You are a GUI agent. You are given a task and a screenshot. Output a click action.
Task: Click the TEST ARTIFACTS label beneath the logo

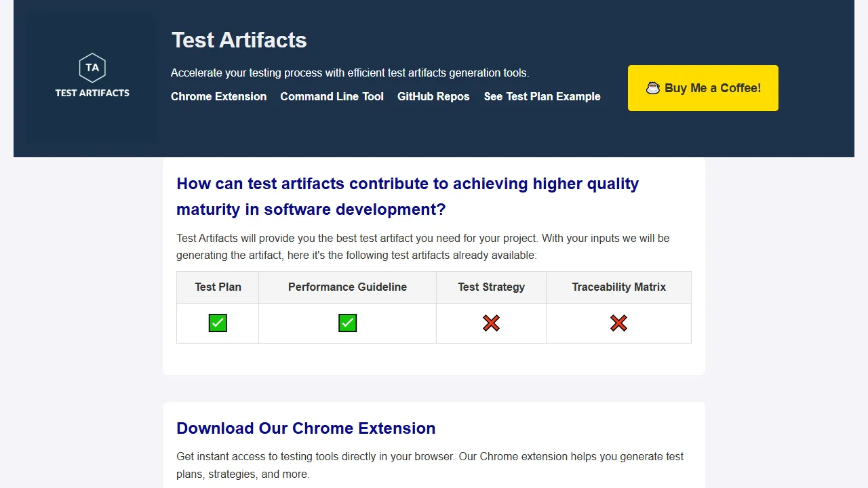coord(92,93)
